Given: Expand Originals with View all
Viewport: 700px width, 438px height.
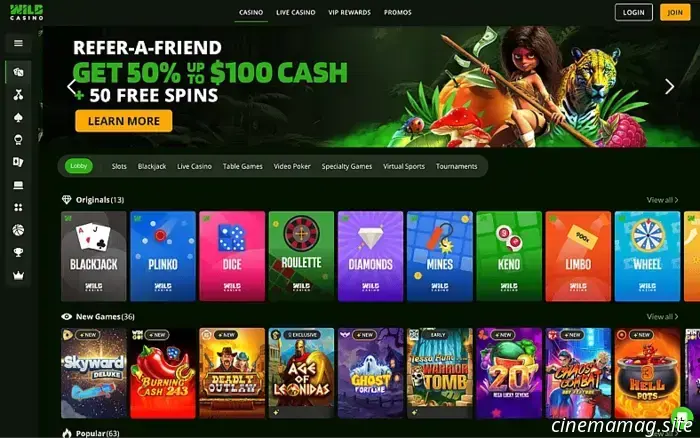Looking at the screenshot, I should click(662, 200).
